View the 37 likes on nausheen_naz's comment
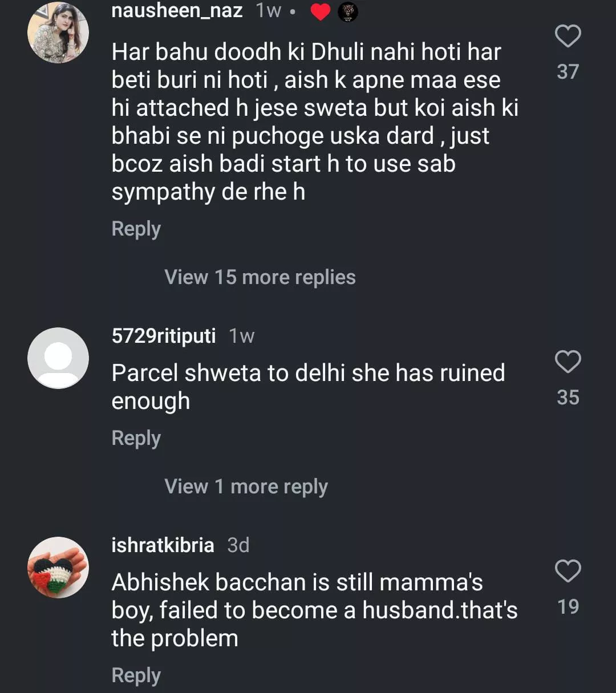The width and height of the screenshot is (616, 693). pyautogui.click(x=568, y=72)
